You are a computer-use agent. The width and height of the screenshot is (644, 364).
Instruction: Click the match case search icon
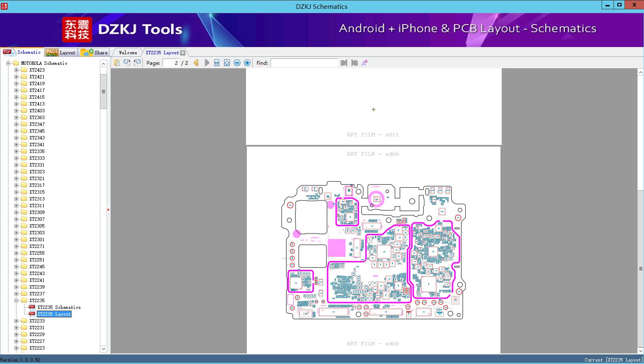tap(365, 63)
